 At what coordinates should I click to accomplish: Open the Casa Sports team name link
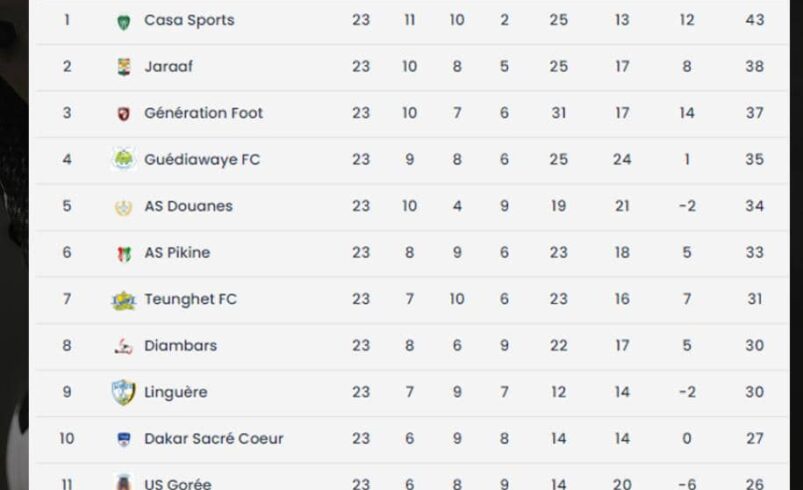point(189,20)
